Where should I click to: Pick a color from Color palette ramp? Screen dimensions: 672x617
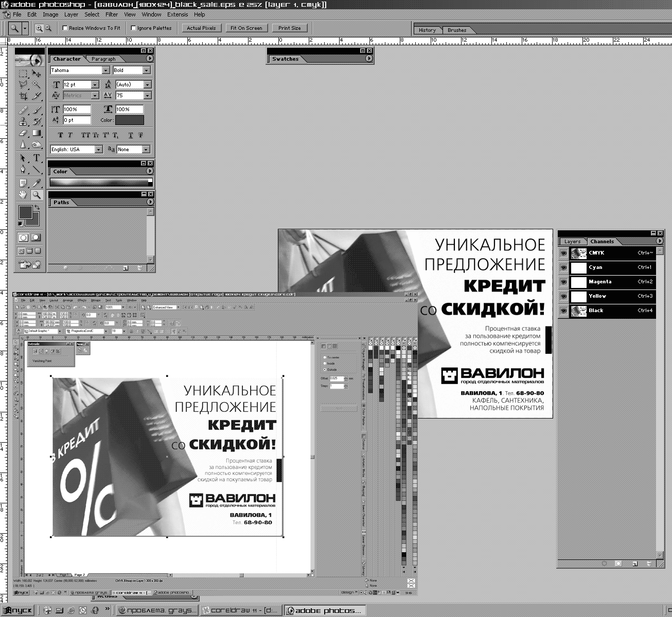point(99,182)
